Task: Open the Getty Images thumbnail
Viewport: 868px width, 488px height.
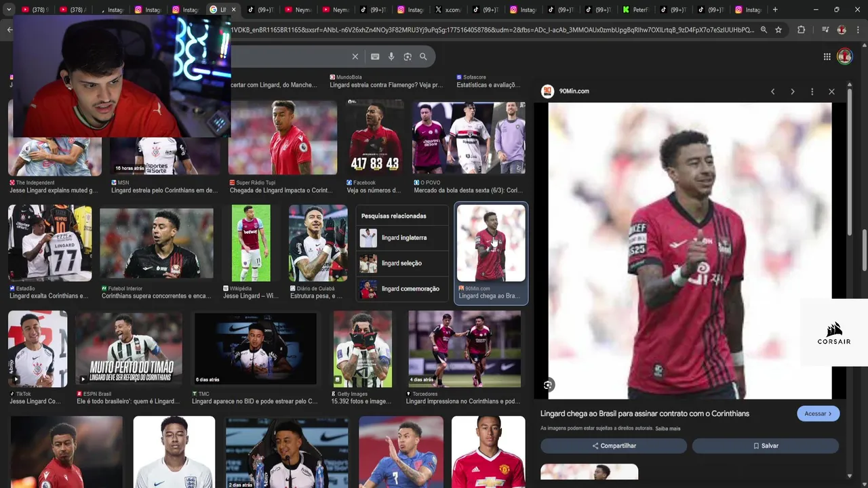Action: tap(363, 349)
